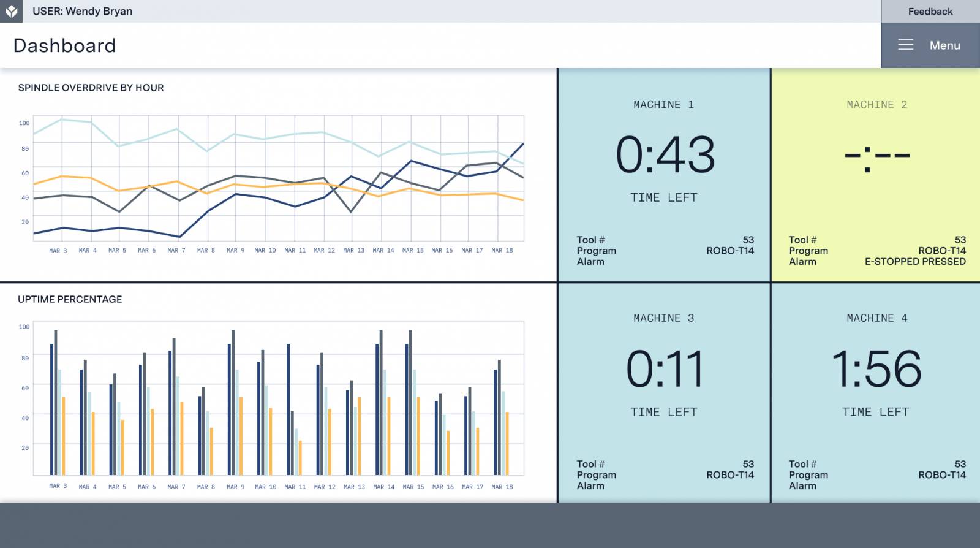Click MAR 9 label on spindle chart axis
The image size is (980, 548).
[235, 250]
